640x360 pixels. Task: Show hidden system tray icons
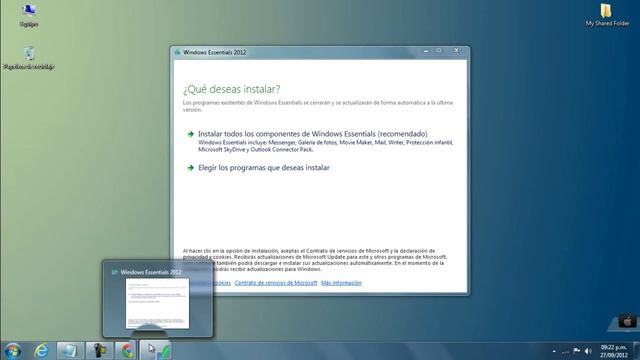[x=554, y=351]
